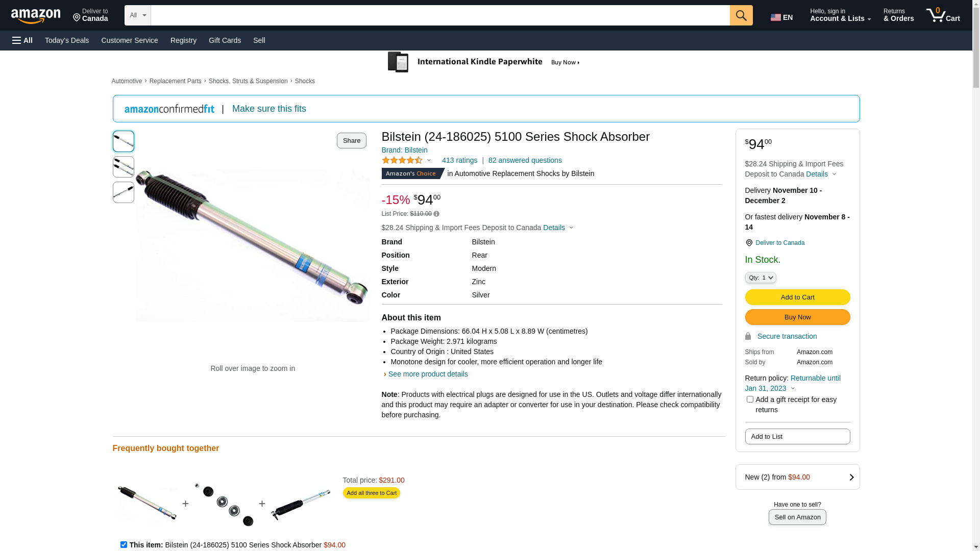Image resolution: width=980 pixels, height=551 pixels.
Task: Open Gift Cards in the navigation bar
Action: tap(225, 40)
